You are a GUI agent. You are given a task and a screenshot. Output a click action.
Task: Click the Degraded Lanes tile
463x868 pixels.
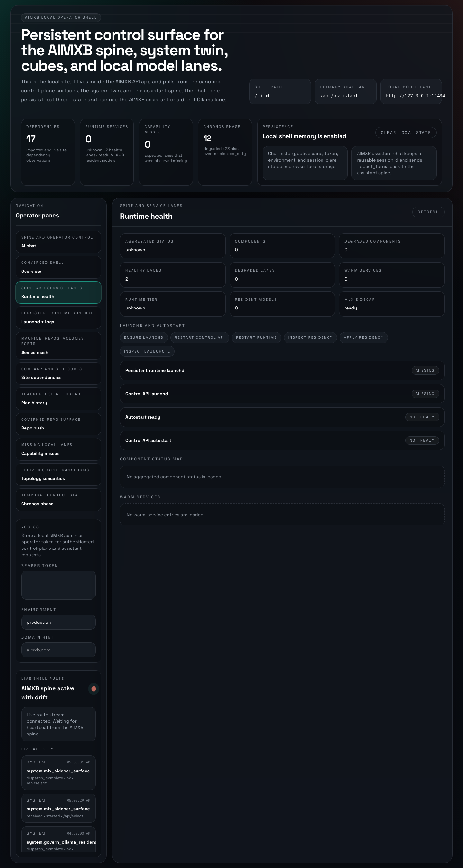point(282,275)
